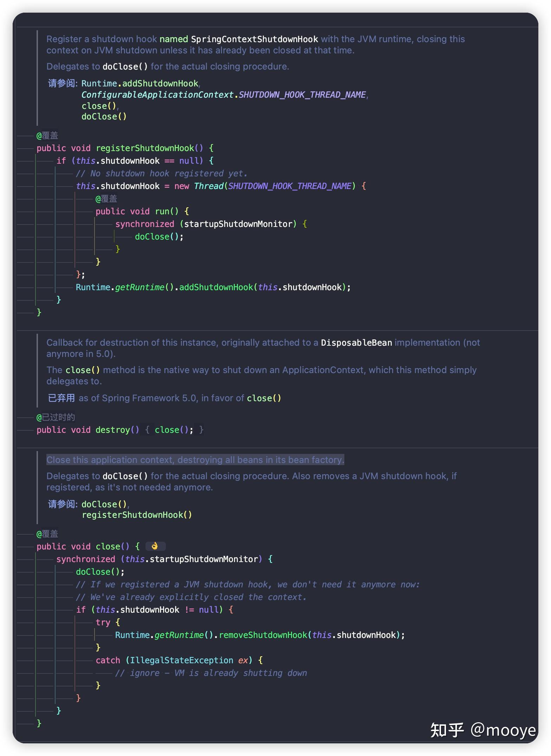This screenshot has height=756, width=551.
Task: Click the Thread class name after 'new'
Action: pyautogui.click(x=209, y=186)
